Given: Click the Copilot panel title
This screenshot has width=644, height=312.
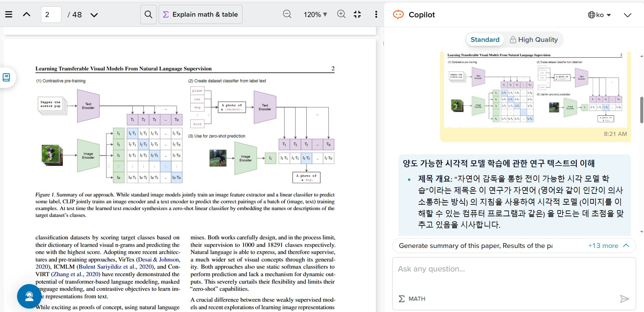Looking at the screenshot, I should coord(422,15).
